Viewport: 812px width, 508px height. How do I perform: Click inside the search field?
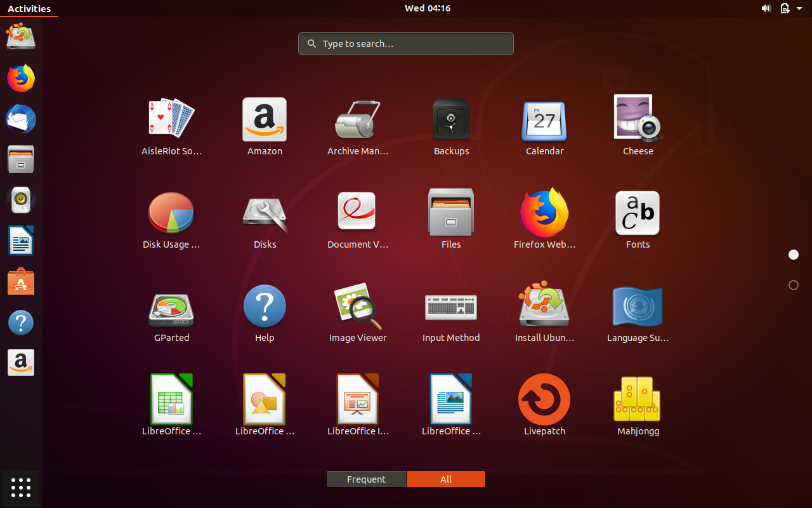click(x=405, y=43)
